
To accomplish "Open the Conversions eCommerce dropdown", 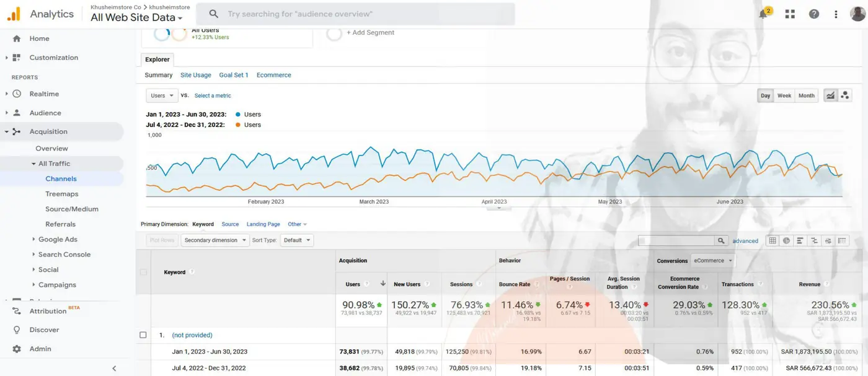I will click(712, 261).
